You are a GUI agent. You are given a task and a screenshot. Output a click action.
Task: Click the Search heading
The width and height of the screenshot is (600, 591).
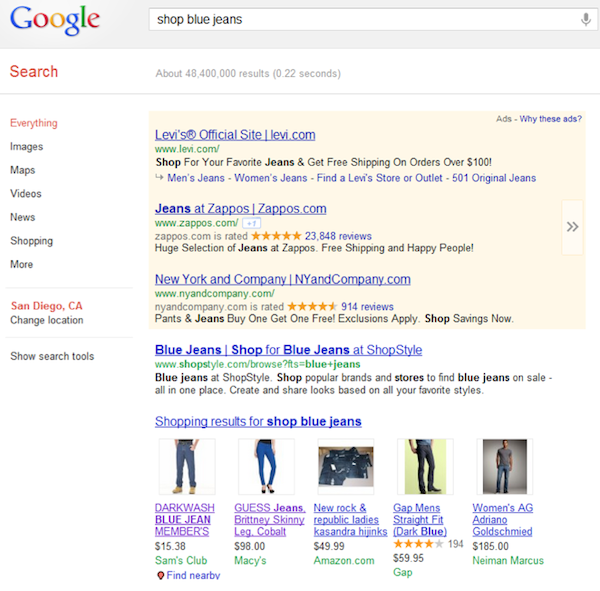34,72
